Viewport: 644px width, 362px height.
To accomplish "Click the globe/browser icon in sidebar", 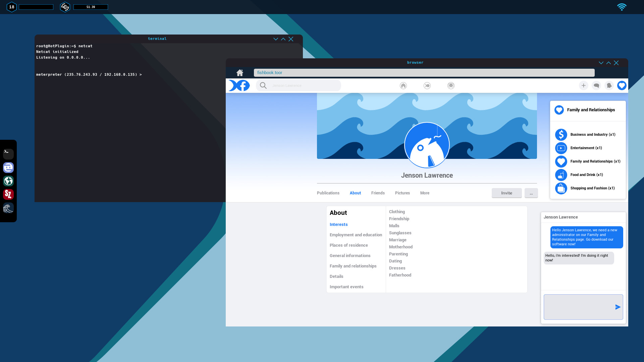I will (8, 181).
